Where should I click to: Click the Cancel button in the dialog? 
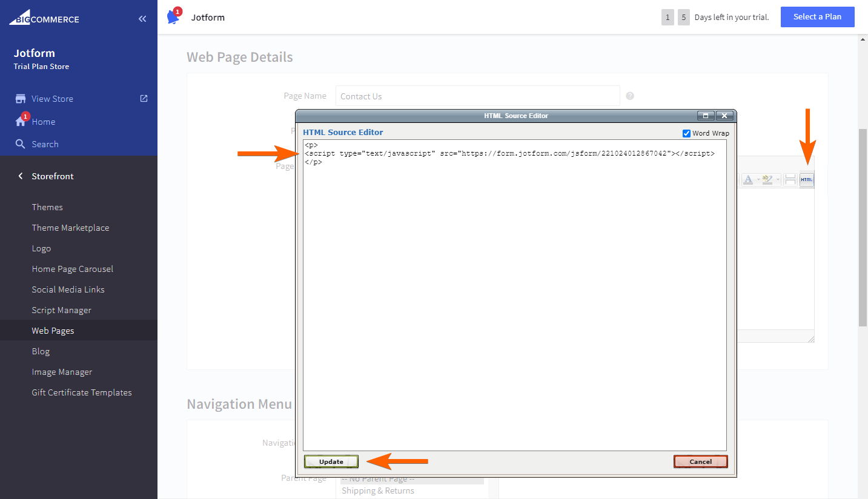701,461
